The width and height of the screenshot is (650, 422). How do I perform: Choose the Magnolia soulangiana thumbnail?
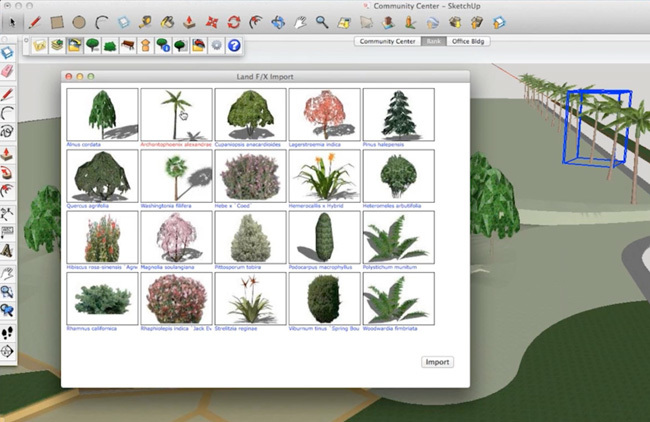(x=176, y=236)
